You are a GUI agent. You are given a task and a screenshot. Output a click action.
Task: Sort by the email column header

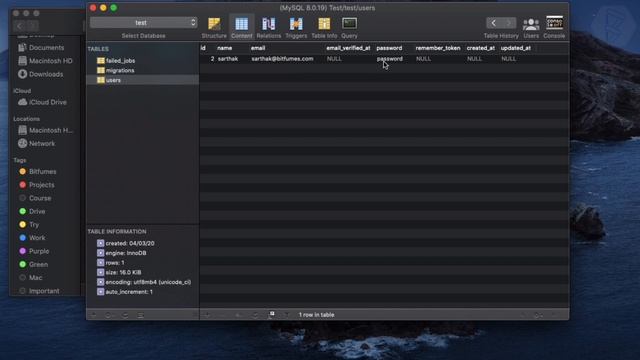[258, 48]
